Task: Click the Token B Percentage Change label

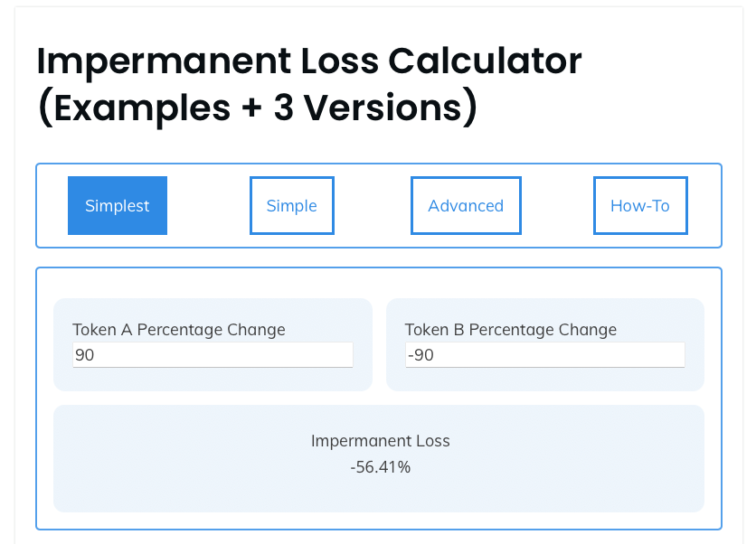Action: pos(511,330)
